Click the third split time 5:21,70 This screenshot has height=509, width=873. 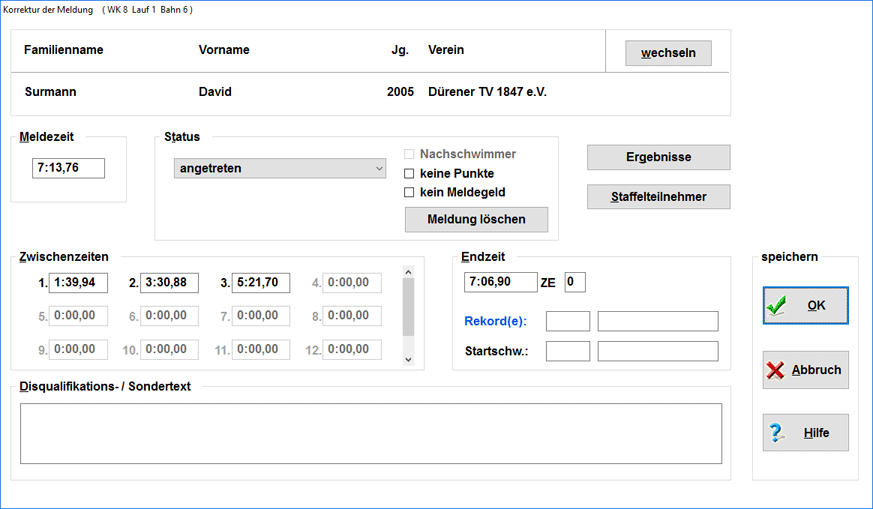pos(260,283)
